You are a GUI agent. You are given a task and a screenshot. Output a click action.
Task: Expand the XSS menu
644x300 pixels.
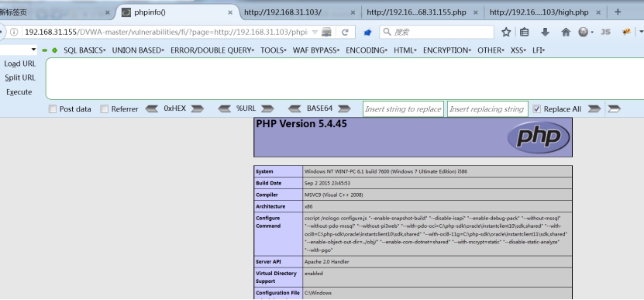point(518,50)
